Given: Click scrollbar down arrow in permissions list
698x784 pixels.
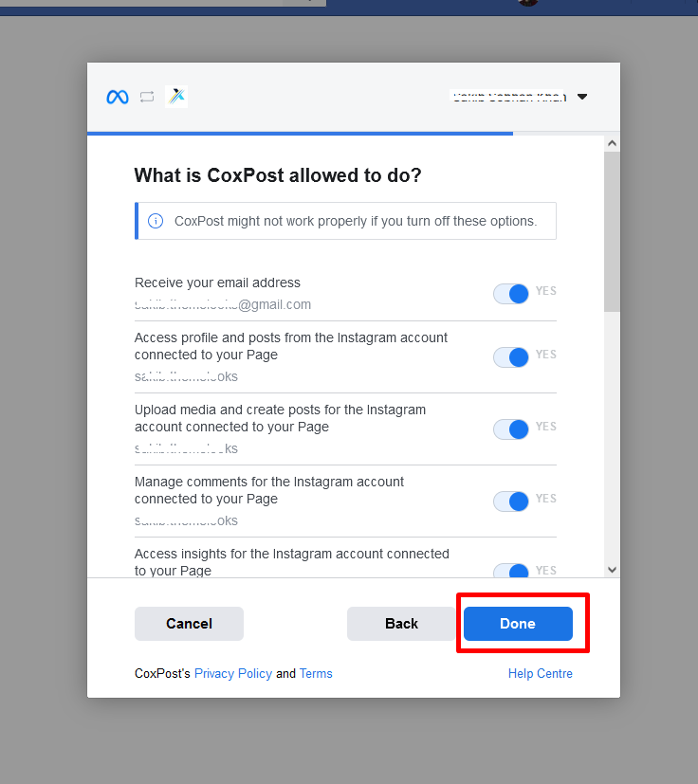Looking at the screenshot, I should click(x=612, y=570).
